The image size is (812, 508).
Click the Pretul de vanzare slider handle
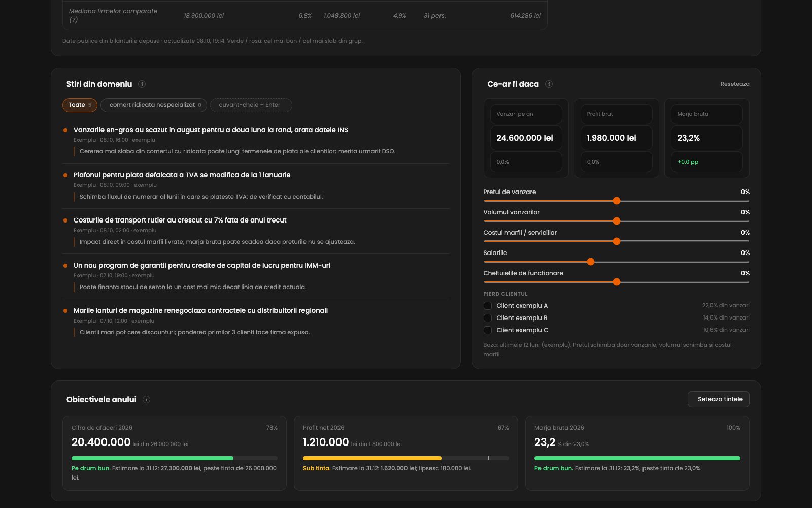point(617,201)
